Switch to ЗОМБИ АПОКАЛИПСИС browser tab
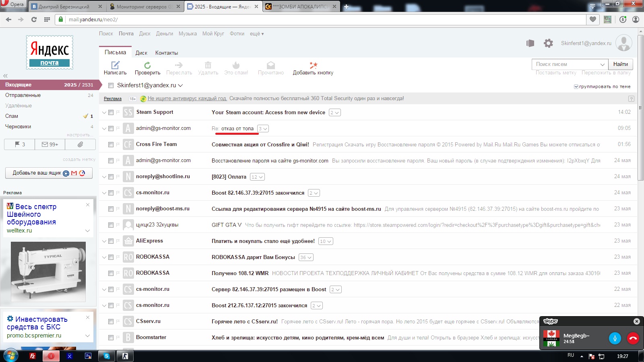Viewport: 644px width, 362px height. pos(301,6)
